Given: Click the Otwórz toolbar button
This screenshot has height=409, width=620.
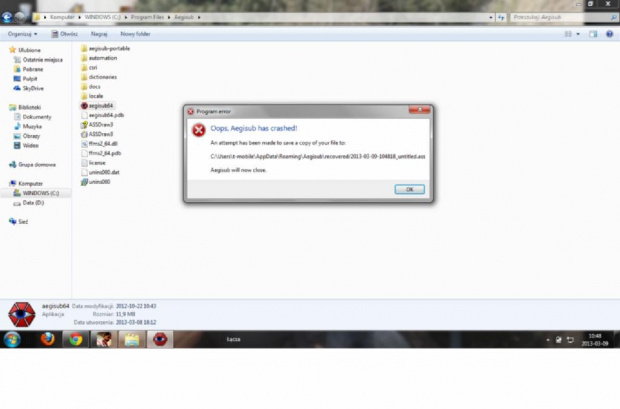Looking at the screenshot, I should point(64,34).
